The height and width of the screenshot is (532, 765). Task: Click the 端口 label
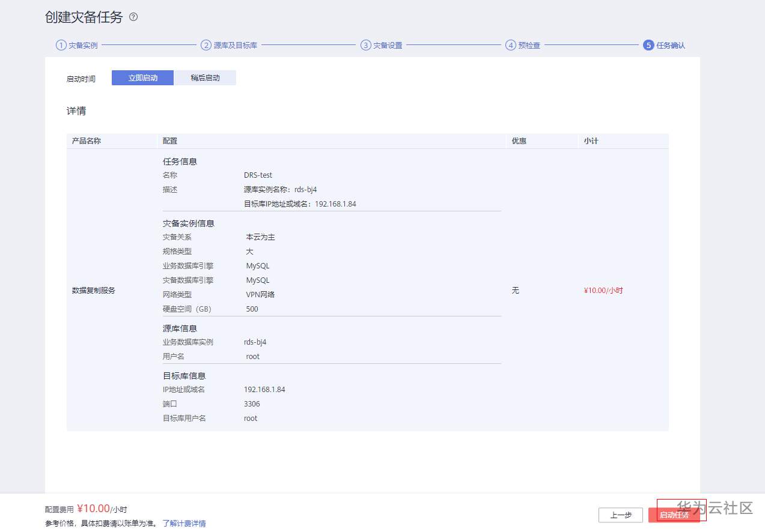click(170, 404)
